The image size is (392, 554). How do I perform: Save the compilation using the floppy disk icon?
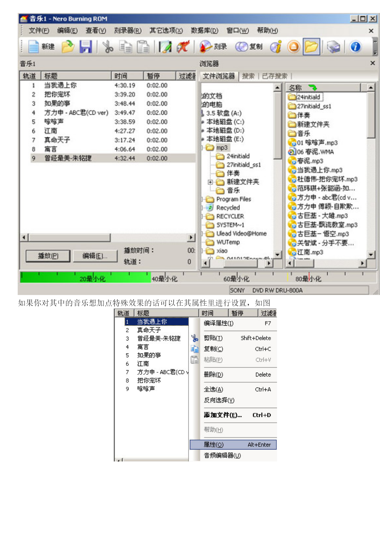pyautogui.click(x=85, y=47)
